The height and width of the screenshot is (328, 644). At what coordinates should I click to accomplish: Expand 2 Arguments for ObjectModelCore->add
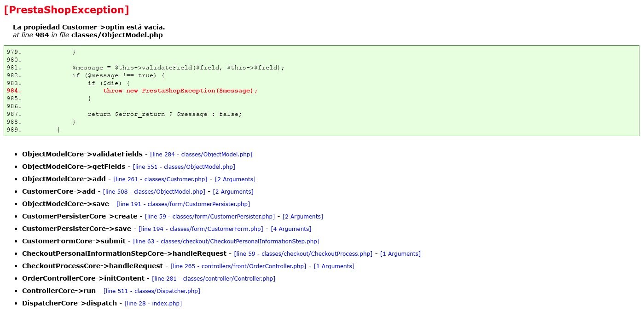(x=235, y=179)
